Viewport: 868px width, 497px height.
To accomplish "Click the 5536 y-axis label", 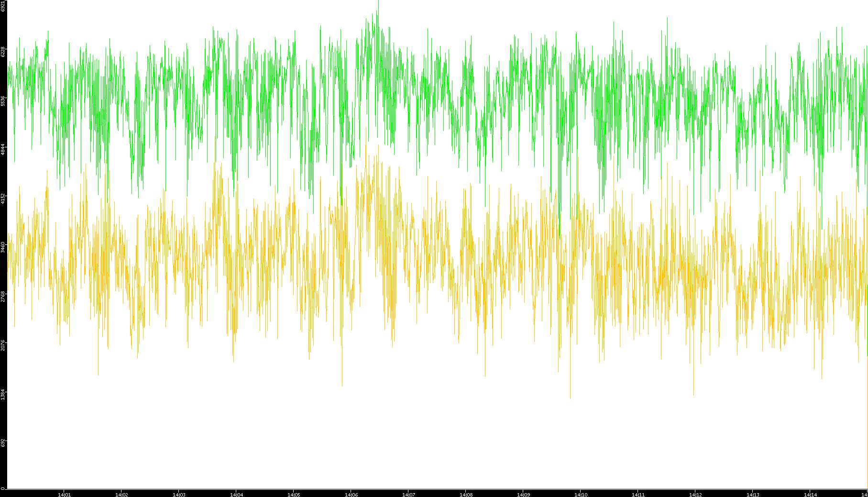I will click(x=3, y=100).
